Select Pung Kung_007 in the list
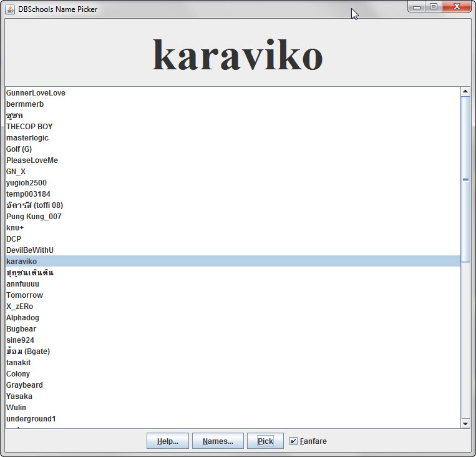Screen dimensions: 476x457 click(x=233, y=217)
